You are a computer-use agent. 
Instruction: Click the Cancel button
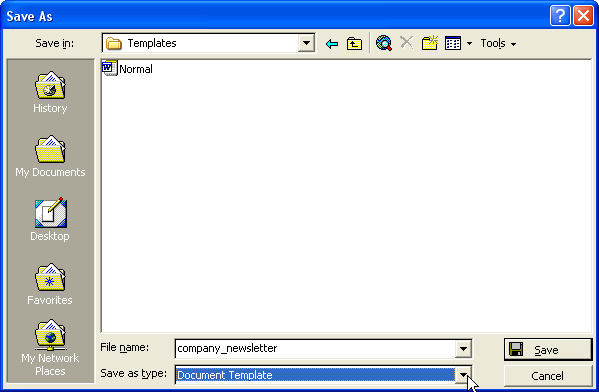pos(548,376)
